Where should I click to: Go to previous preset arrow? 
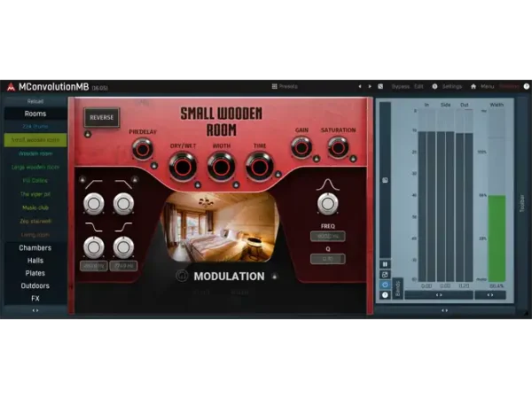pos(360,87)
